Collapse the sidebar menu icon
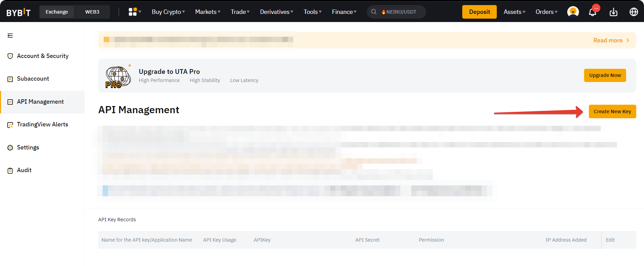This screenshot has width=644, height=266. coord(10,36)
